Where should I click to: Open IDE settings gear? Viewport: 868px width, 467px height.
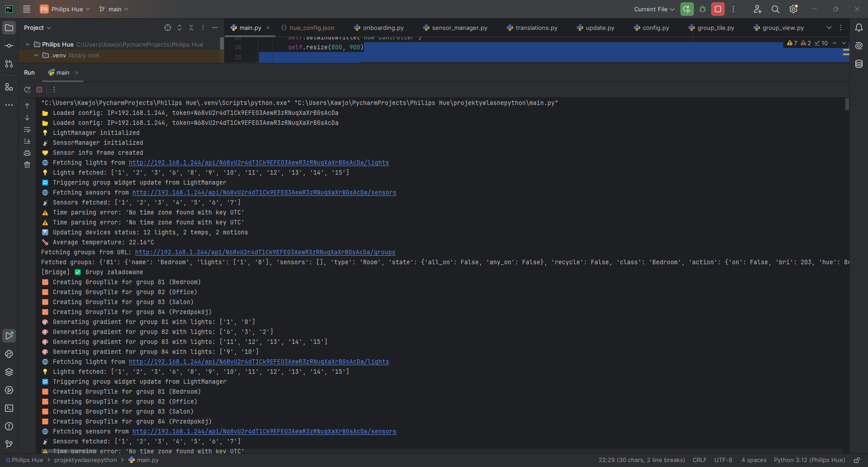(793, 9)
